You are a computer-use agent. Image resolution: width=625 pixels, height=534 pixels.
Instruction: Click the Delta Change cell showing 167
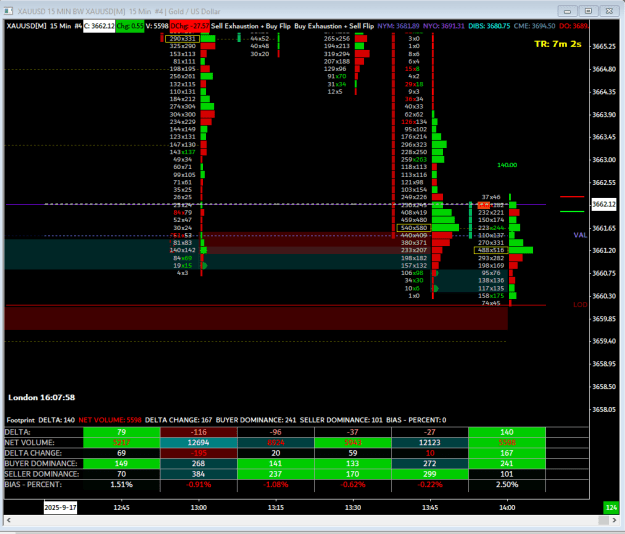[507, 453]
